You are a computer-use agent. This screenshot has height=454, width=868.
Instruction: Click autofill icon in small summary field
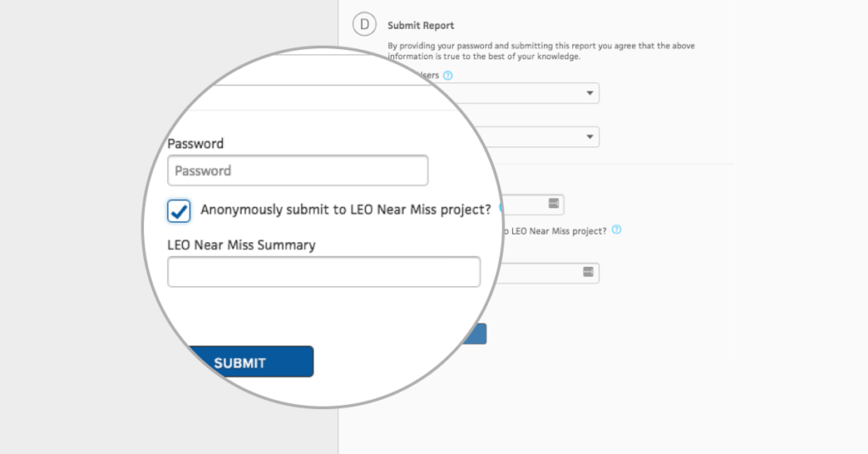pos(588,272)
